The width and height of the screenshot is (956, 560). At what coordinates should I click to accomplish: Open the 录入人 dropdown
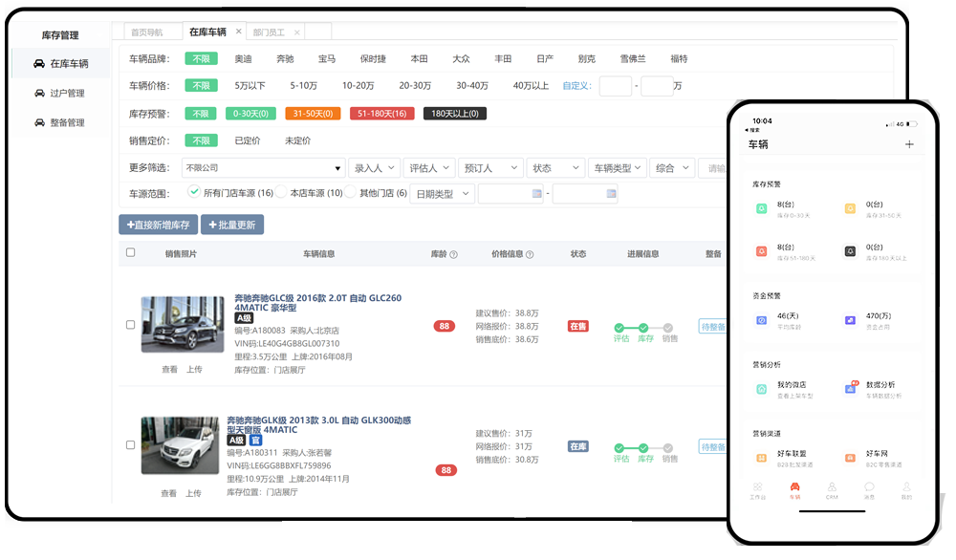point(375,167)
